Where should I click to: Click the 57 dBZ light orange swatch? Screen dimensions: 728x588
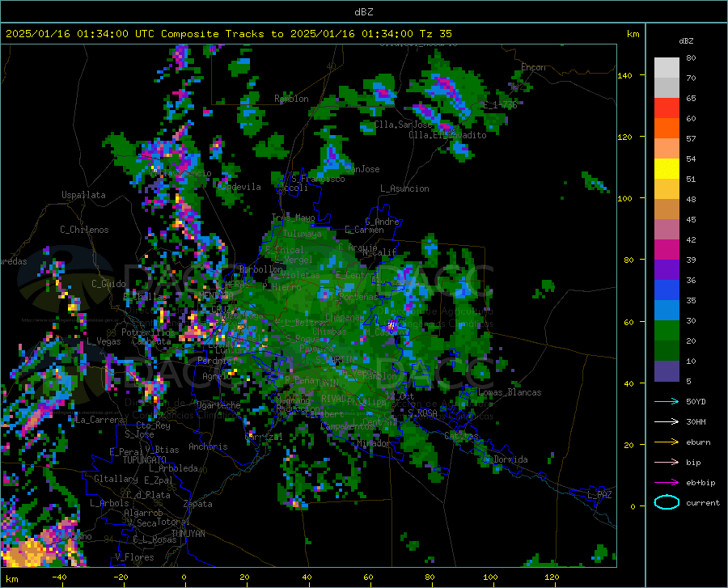coord(667,149)
